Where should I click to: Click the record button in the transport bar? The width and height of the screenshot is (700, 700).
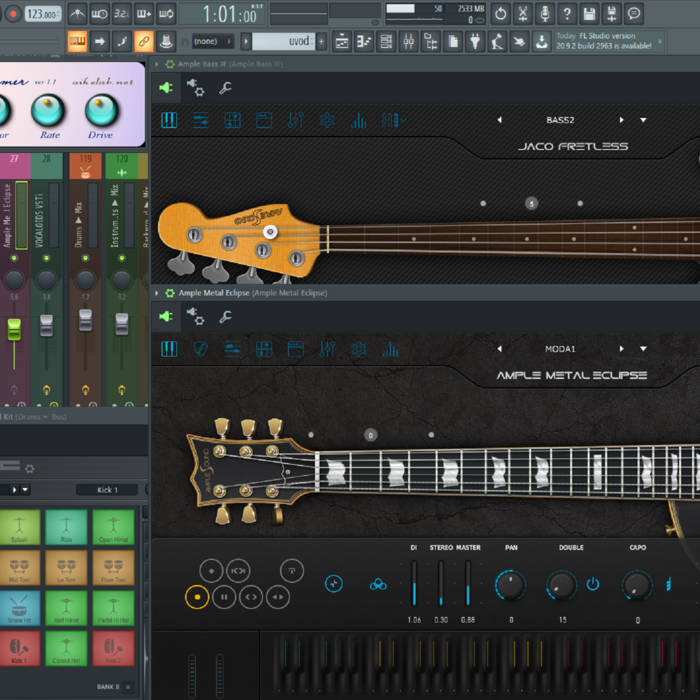pyautogui.click(x=13, y=14)
